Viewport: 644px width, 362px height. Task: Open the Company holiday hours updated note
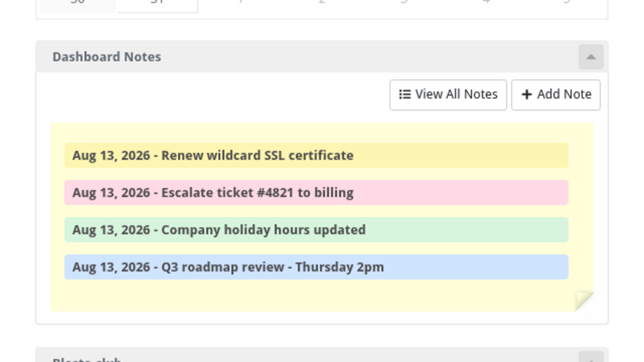coord(316,230)
